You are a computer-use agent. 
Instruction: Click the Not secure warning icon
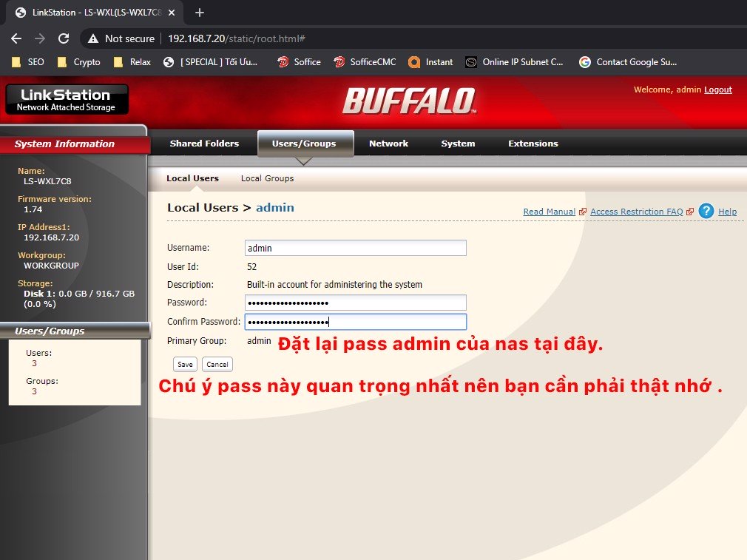pyautogui.click(x=93, y=38)
